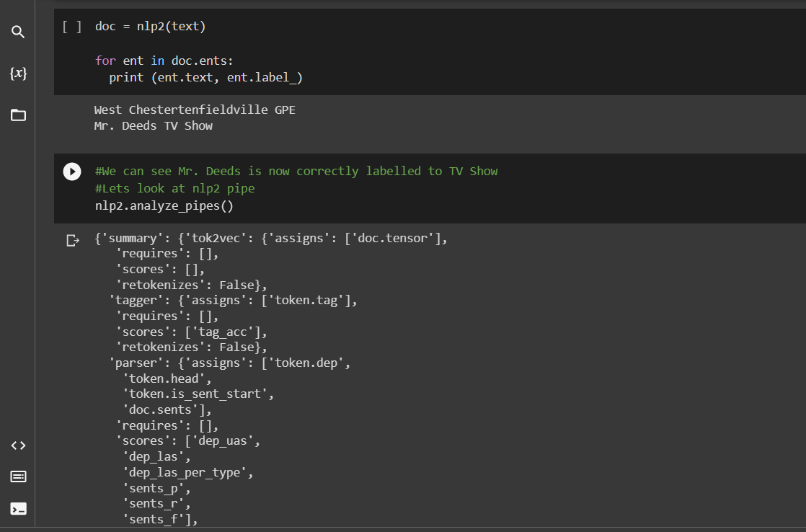Click the empty run brackets of the doc = nlp2(text) cell
Viewport: 806px width, 532px height.
72,26
